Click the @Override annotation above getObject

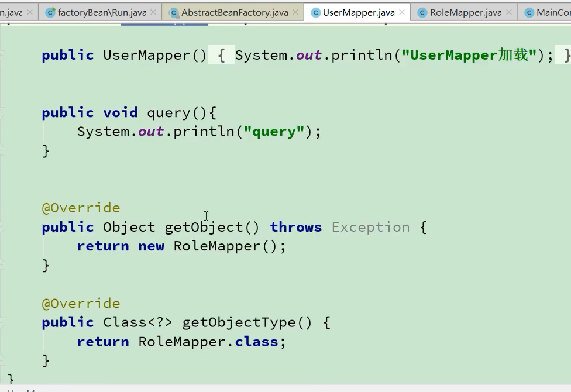point(81,208)
